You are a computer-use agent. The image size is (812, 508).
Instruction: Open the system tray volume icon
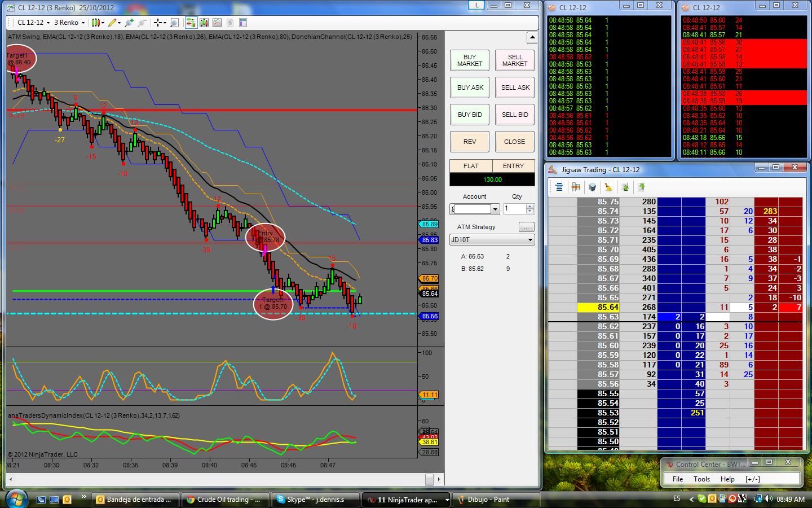[768, 499]
